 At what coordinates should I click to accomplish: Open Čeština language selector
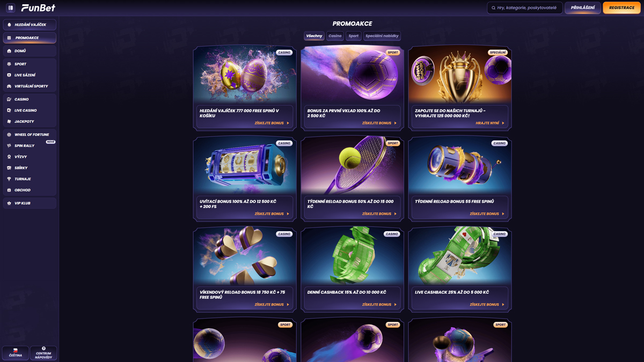click(16, 352)
